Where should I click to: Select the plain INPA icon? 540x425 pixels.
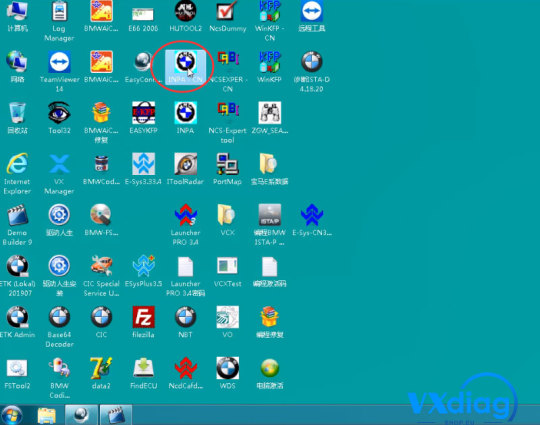[x=186, y=118]
